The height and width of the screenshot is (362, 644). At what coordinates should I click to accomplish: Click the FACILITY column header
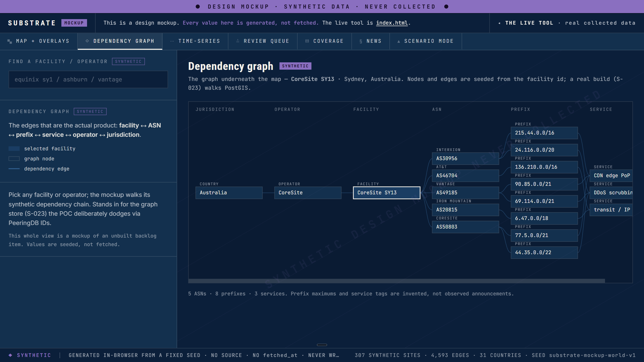366,110
